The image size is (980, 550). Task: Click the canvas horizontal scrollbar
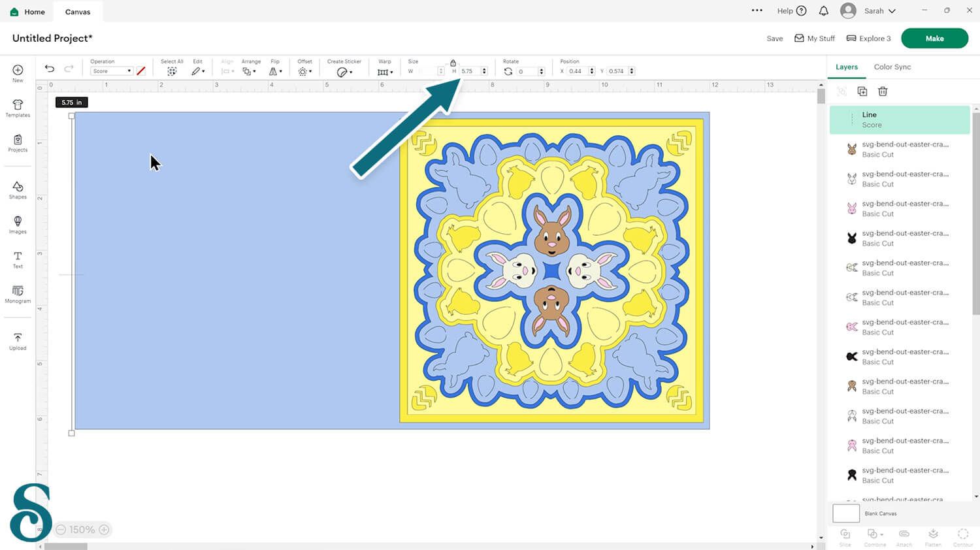tap(65, 547)
